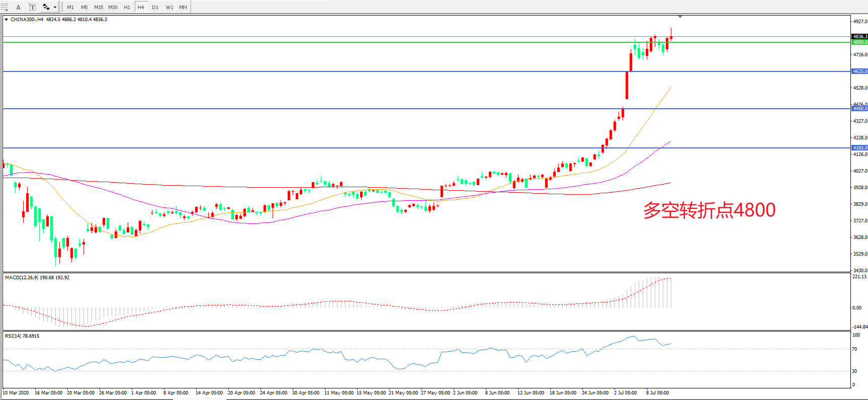Click the blue 4625.0 price level label
Screen dimensions: 868x400
859,71
